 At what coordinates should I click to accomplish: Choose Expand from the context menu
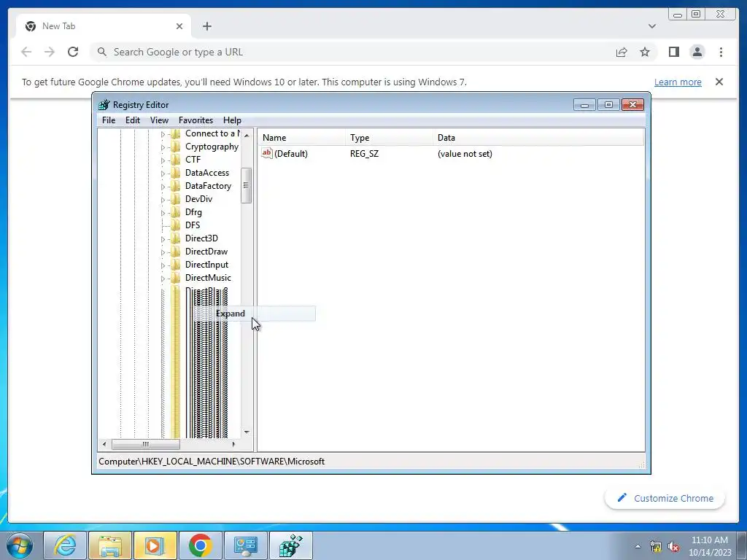255,314
